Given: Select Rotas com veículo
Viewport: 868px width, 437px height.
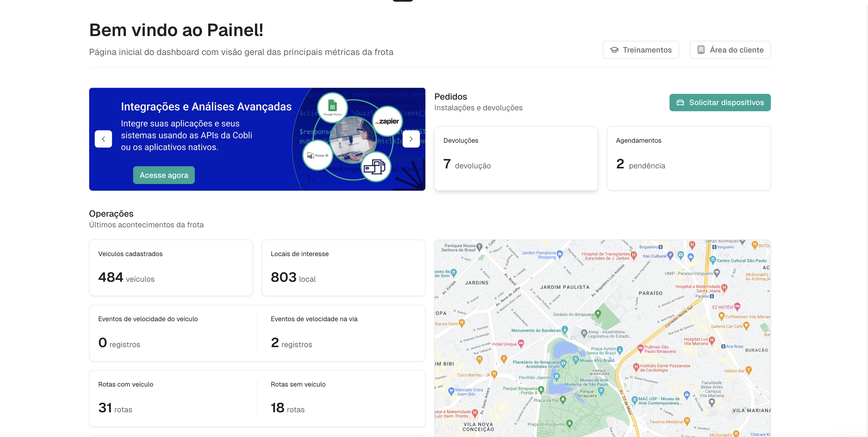Looking at the screenshot, I should pos(173,398).
